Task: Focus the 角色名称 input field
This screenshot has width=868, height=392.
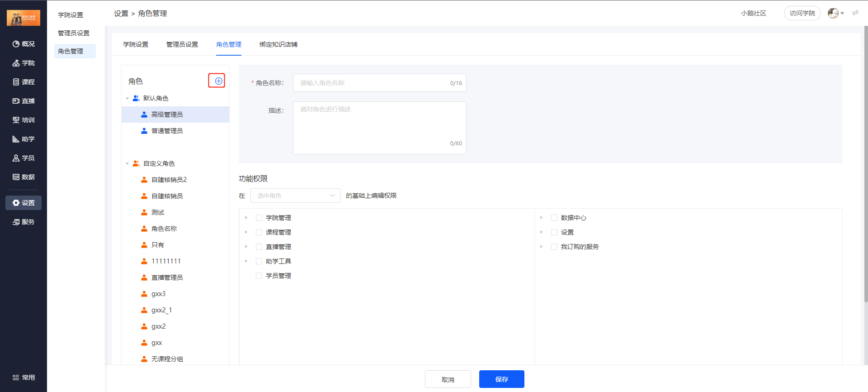Action: pyautogui.click(x=380, y=83)
